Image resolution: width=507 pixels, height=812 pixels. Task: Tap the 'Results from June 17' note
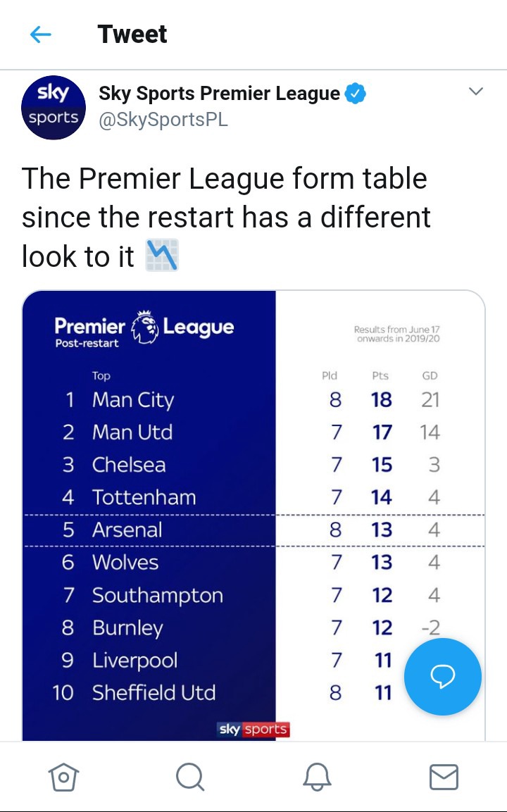point(396,334)
